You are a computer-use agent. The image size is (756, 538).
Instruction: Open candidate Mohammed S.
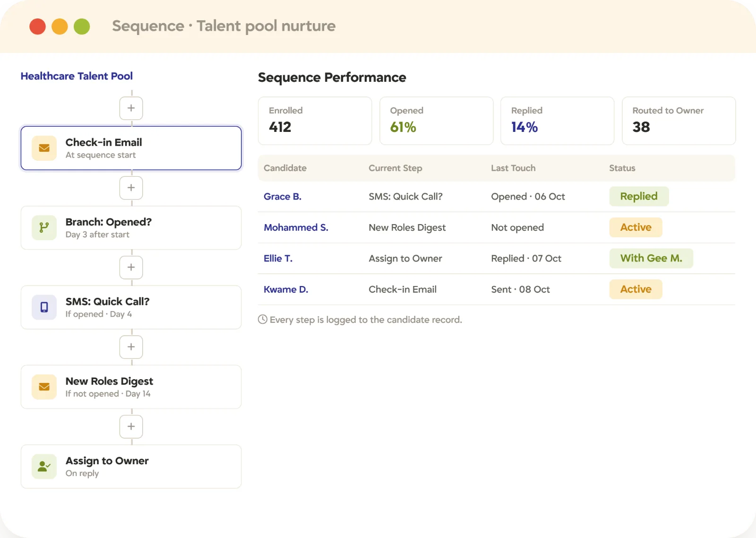click(296, 227)
